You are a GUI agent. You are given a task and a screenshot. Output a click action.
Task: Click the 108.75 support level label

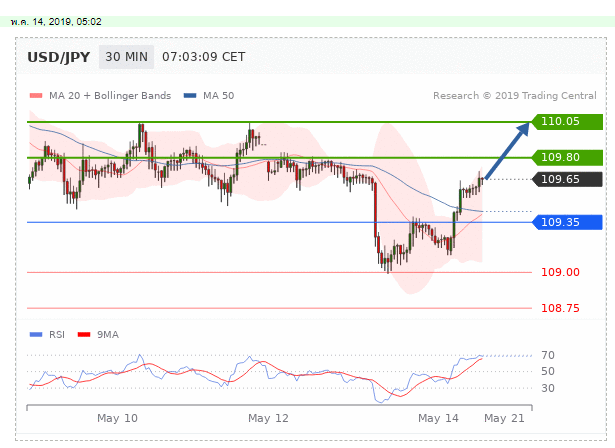pyautogui.click(x=560, y=308)
